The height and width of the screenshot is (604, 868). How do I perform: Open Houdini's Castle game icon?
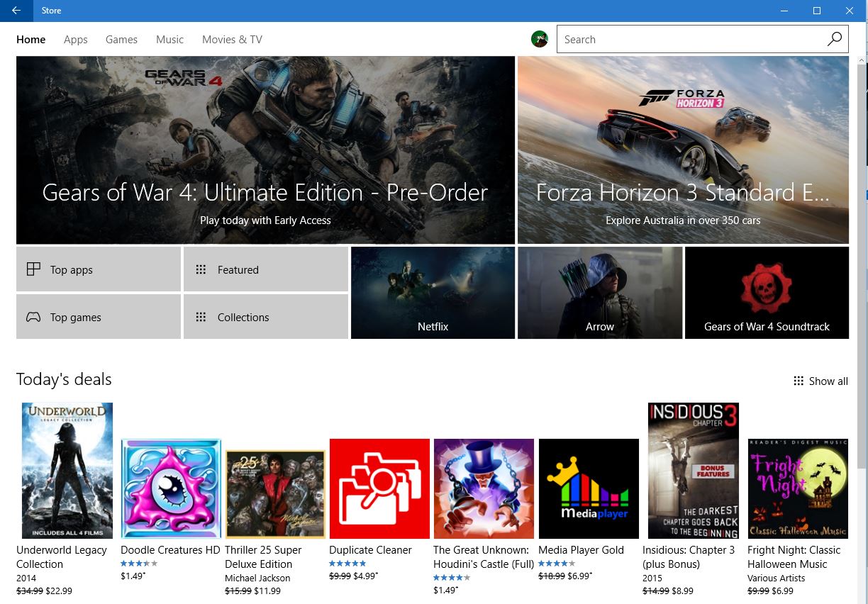(x=484, y=488)
